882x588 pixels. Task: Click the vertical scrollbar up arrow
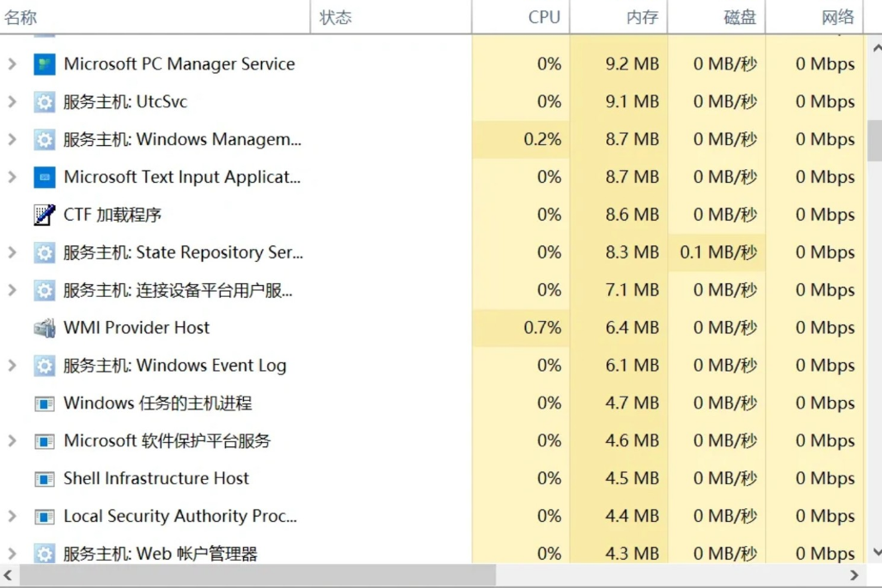point(875,48)
